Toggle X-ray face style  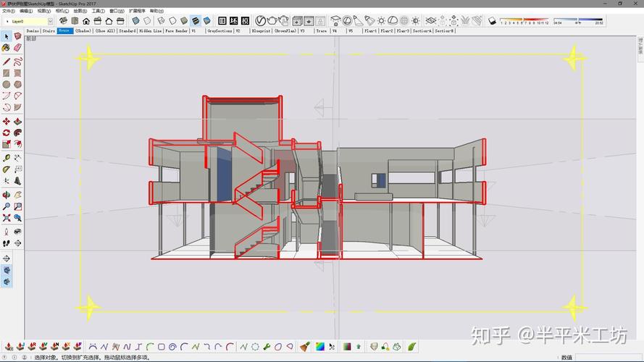tap(135, 21)
